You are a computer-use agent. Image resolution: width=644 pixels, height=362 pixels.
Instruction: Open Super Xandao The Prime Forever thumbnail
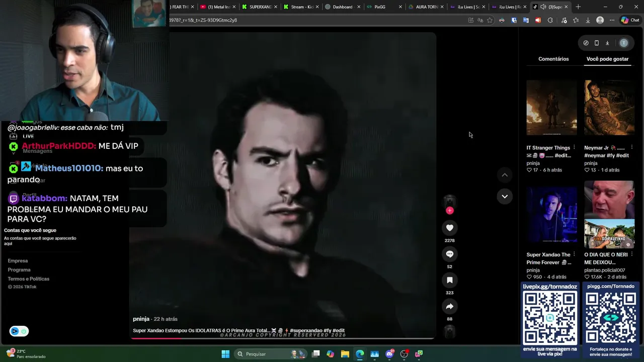(x=551, y=215)
